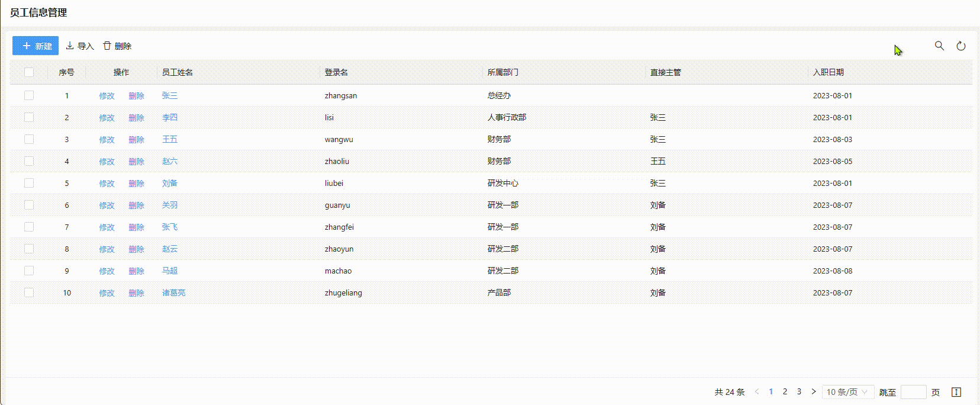Click 删除 link in 赵云 row

[136, 249]
